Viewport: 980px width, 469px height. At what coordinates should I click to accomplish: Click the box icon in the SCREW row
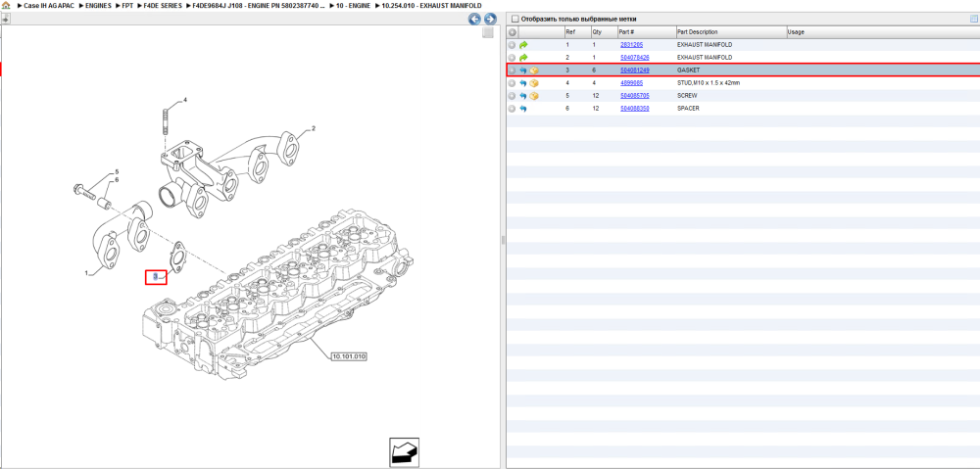534,96
